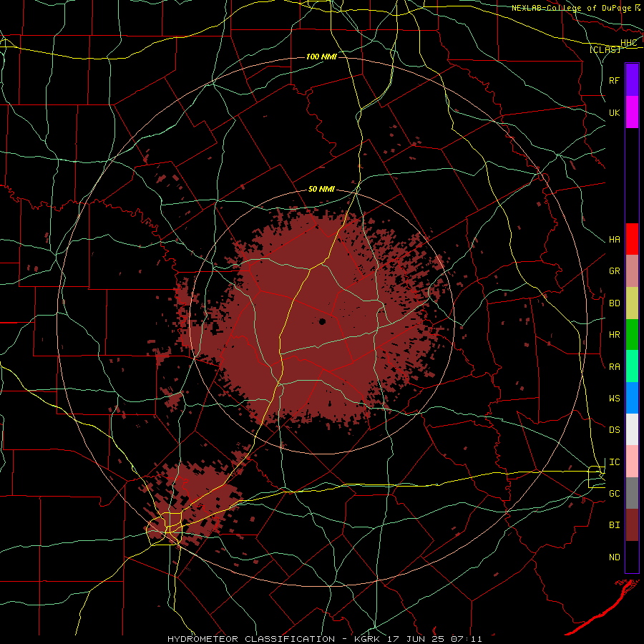Click the black radar site dot
The height and width of the screenshot is (644, 644).
coord(323,321)
